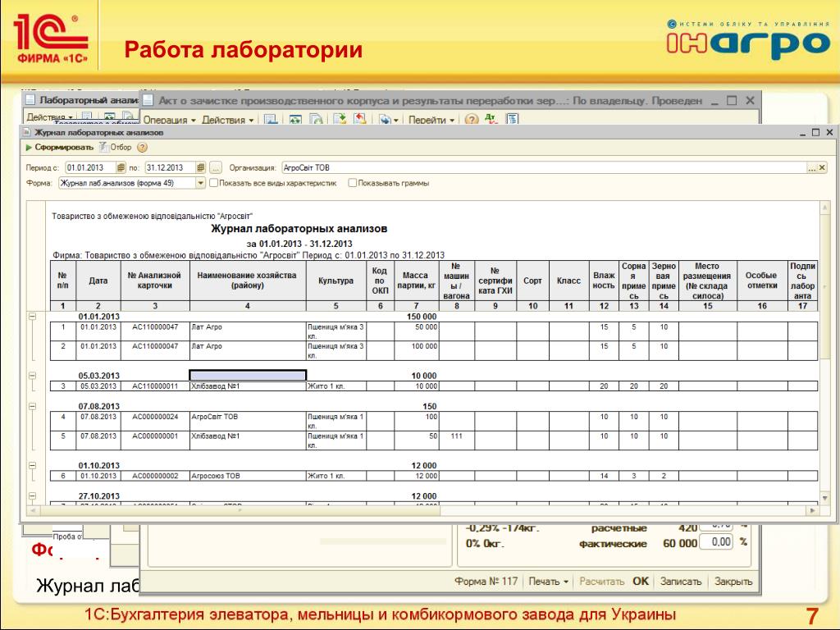This screenshot has width=840, height=630.
Task: Click the post document icon with green arrow
Action: (x=340, y=120)
